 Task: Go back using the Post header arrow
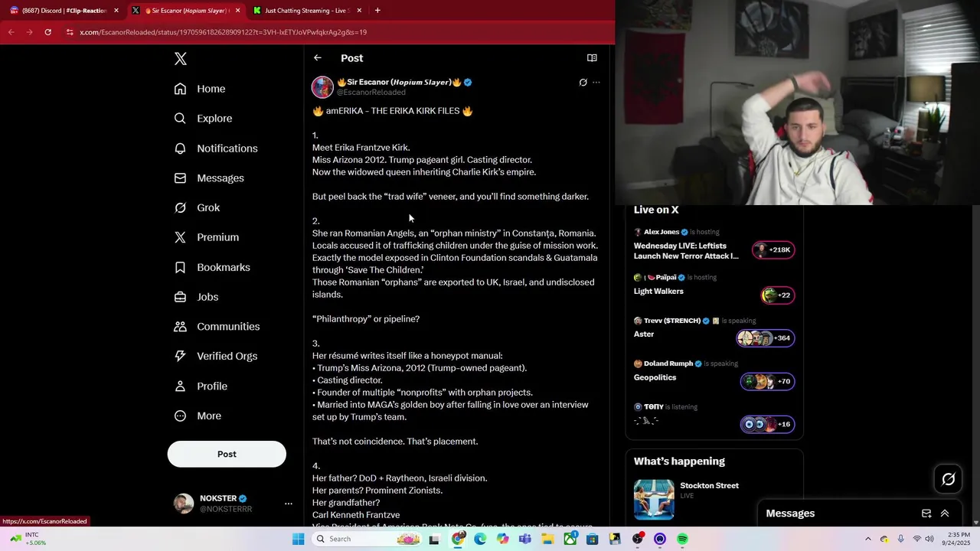pos(318,58)
